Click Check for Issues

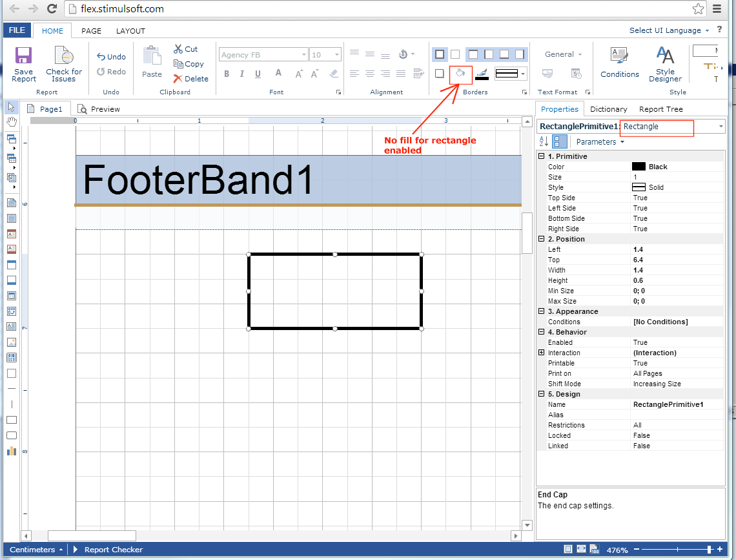64,65
